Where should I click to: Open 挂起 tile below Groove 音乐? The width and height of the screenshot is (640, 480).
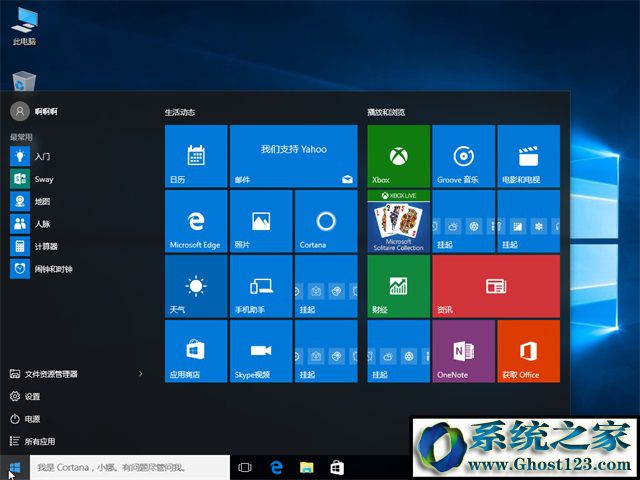(x=464, y=221)
